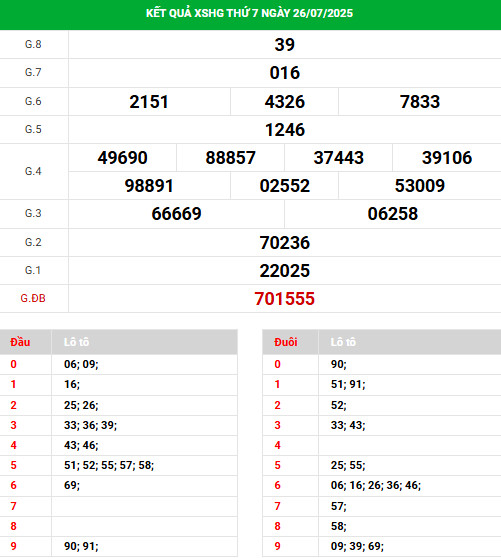This screenshot has height=558, width=501.
Task: Click the G.4 number 49690
Action: [122, 158]
